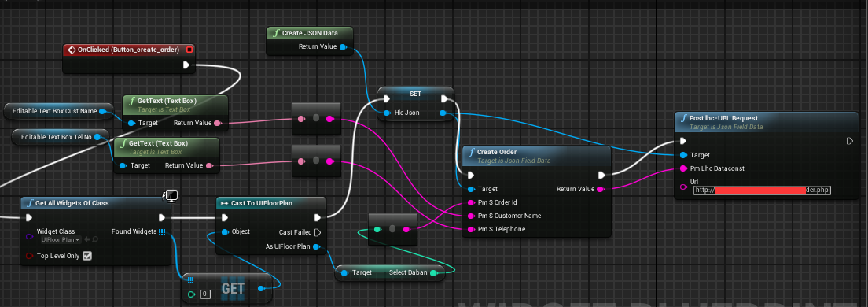This screenshot has width=868, height=307.
Task: Toggle the Top Level Only checkbox
Action: click(87, 256)
